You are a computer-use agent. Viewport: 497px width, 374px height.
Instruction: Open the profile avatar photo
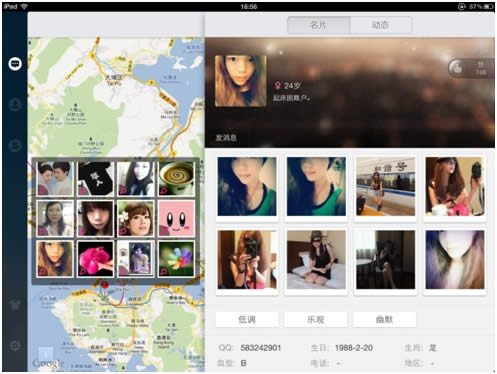(241, 81)
